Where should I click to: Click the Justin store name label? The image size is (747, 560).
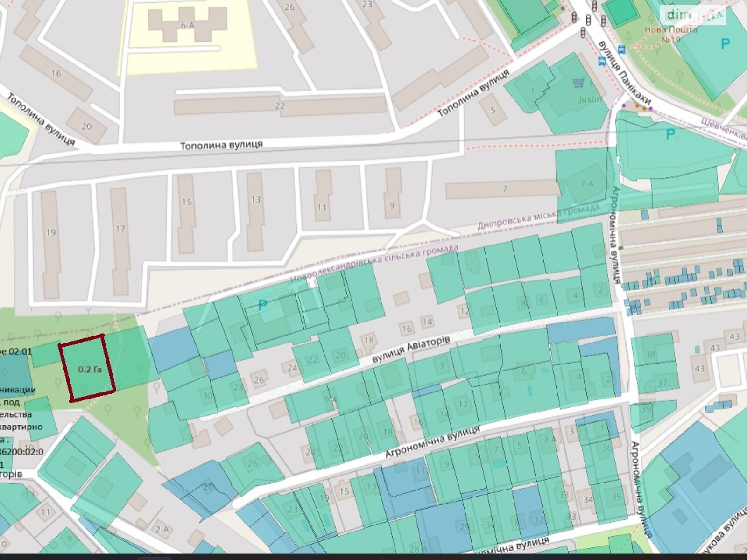[x=590, y=99]
